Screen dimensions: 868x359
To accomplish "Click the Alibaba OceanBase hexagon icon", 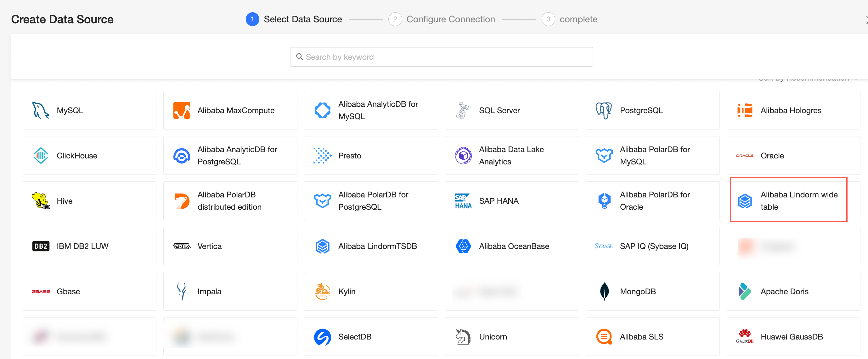I will (x=463, y=246).
